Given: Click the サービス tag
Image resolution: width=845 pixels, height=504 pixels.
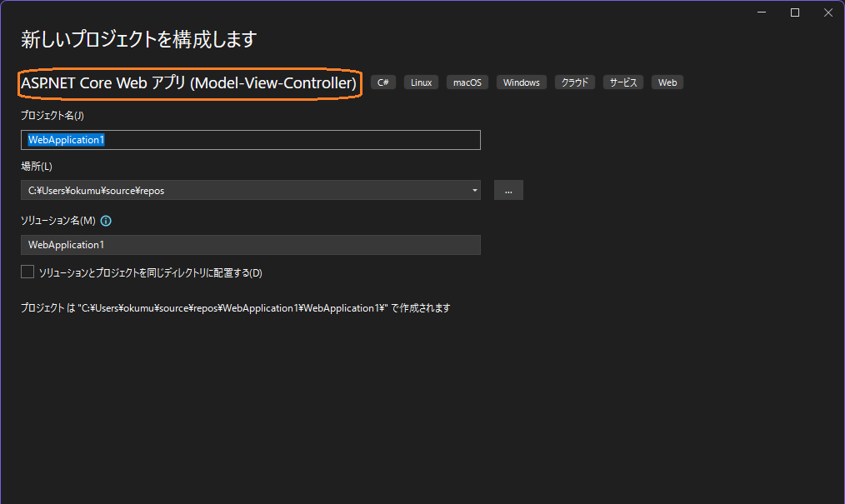Looking at the screenshot, I should point(623,82).
